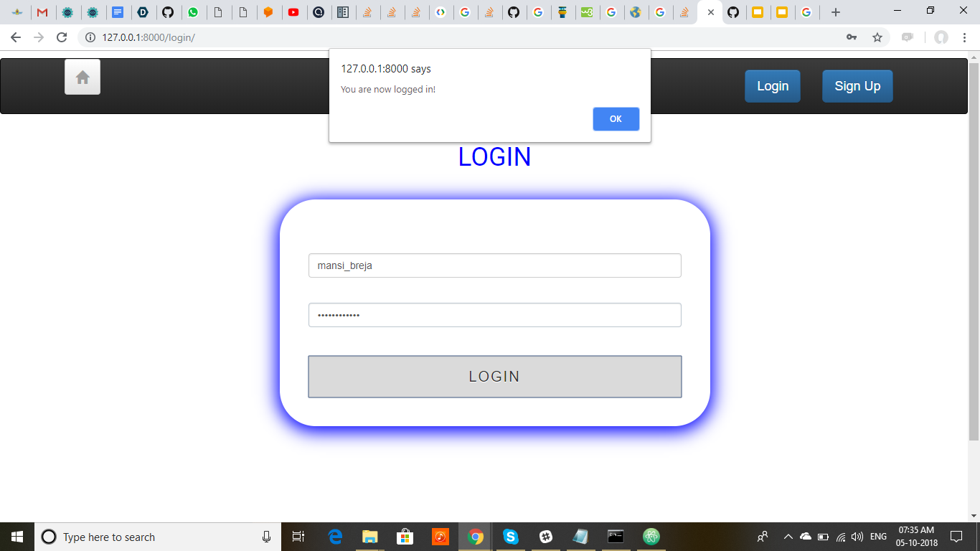Close the active tab with its X
The image size is (980, 551).
(711, 12)
